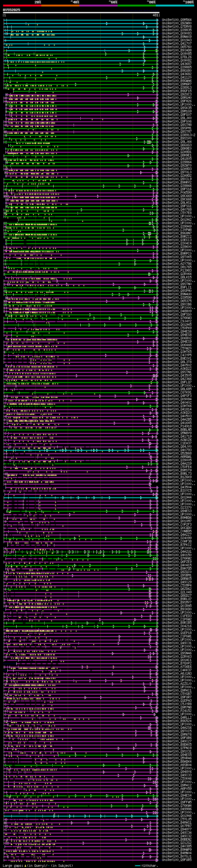Select hit label UniRef100_Q01942
Viewport: 197px width, 868px height.
point(176,220)
